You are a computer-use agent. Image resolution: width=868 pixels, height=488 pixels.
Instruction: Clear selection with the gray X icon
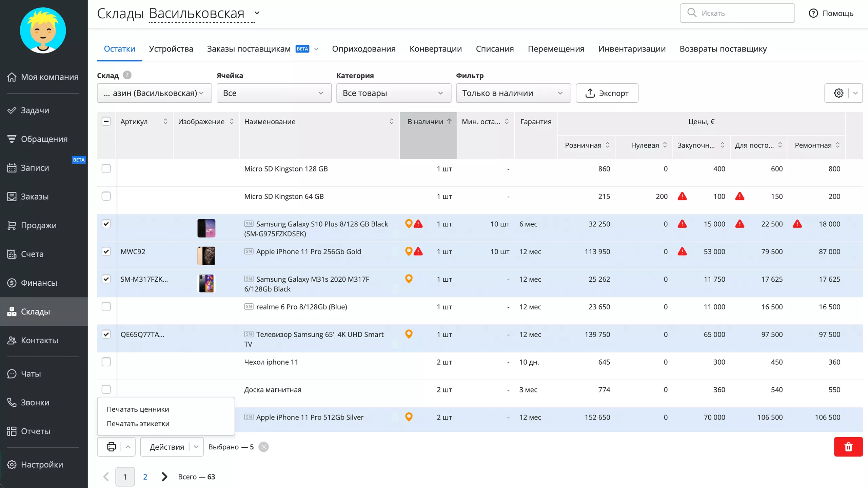(263, 447)
